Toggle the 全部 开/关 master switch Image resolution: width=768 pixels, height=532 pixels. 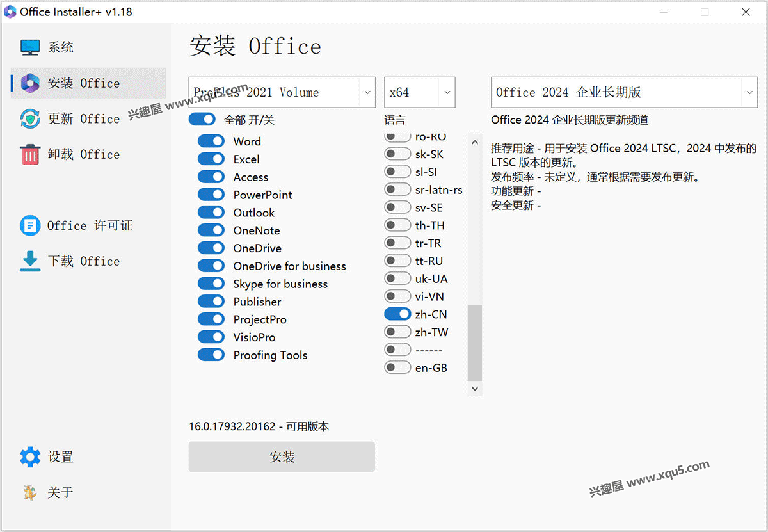pos(202,120)
